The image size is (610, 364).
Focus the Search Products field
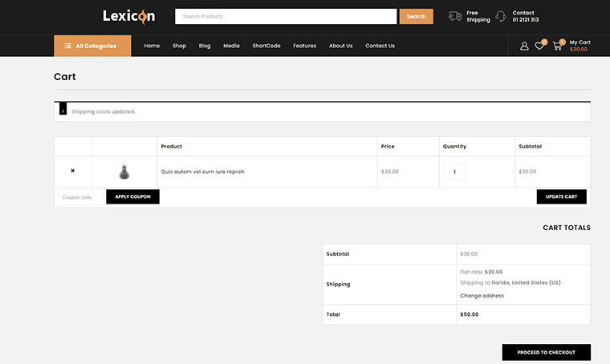286,16
